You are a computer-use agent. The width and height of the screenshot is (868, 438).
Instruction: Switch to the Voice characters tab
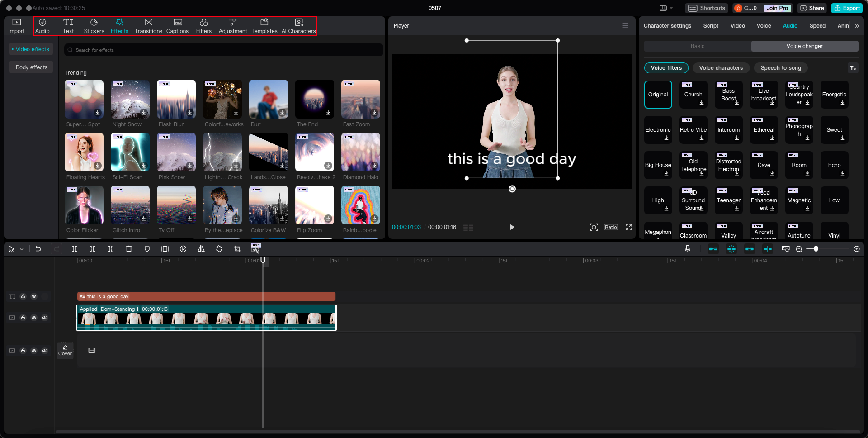pos(721,67)
